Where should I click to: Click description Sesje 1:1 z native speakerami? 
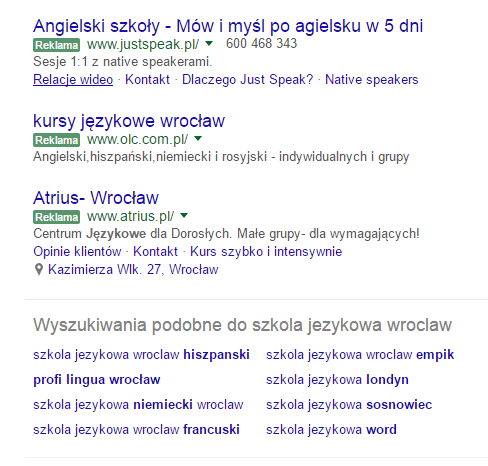tap(123, 62)
